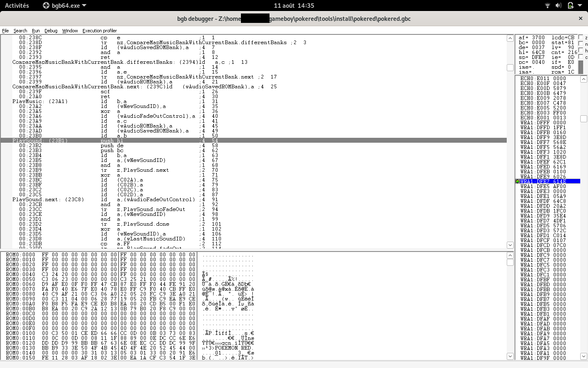
Task: Click the volume icon in the top bar
Action: [x=559, y=5]
